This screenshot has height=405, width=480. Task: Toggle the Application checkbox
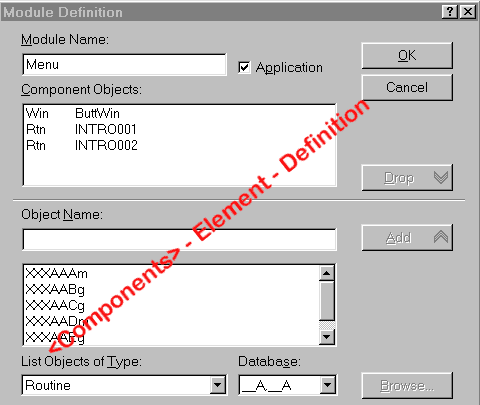click(244, 67)
